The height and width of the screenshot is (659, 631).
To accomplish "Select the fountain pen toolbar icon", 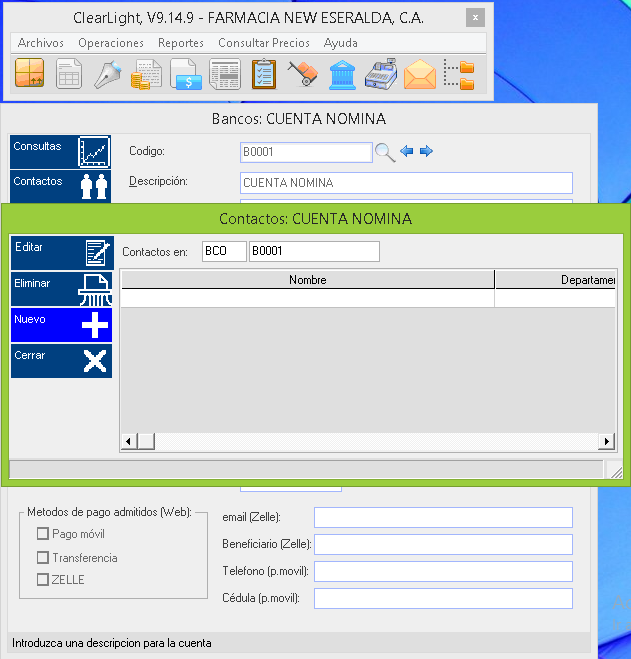I will coord(108,74).
